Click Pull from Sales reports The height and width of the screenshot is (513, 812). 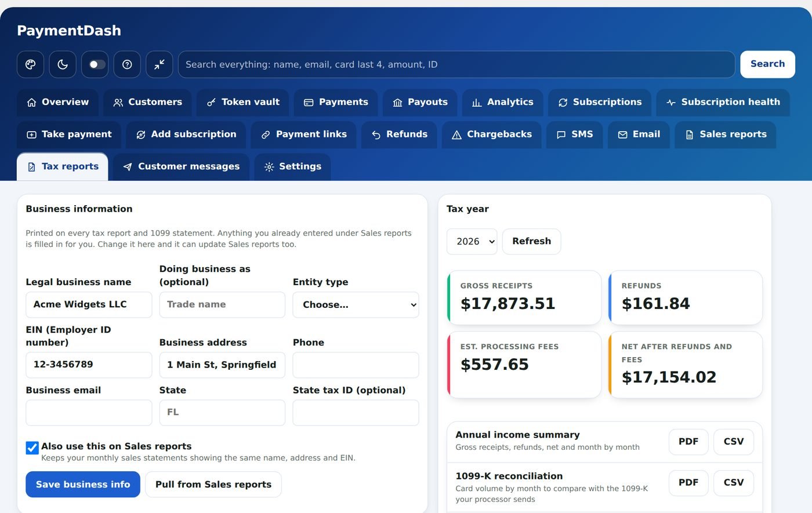(x=213, y=485)
